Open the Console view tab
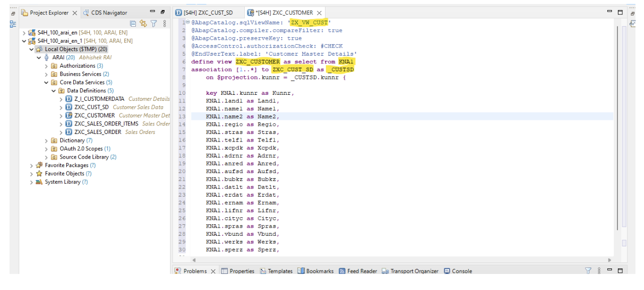644x290 pixels. (458, 271)
